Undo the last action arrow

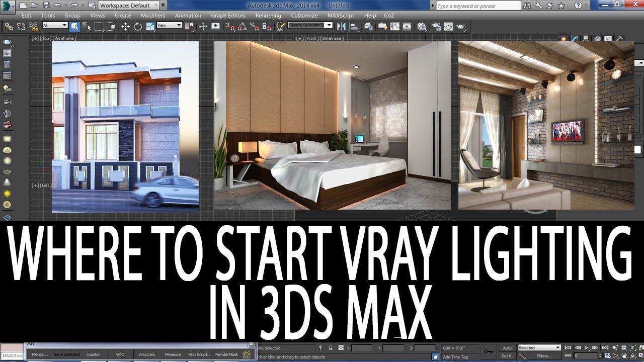coord(57,6)
